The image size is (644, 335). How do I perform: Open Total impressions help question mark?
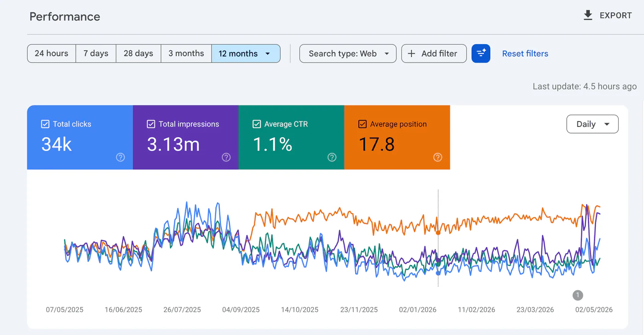coord(226,157)
